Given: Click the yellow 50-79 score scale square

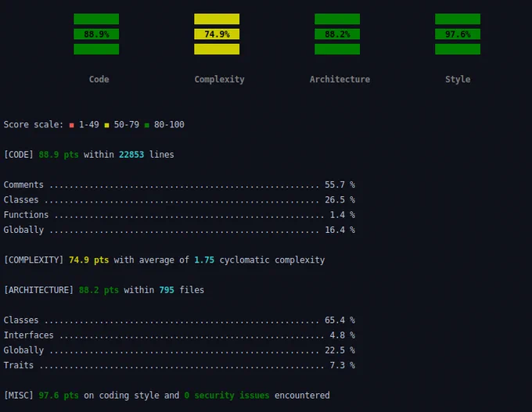Looking at the screenshot, I should click(106, 125).
